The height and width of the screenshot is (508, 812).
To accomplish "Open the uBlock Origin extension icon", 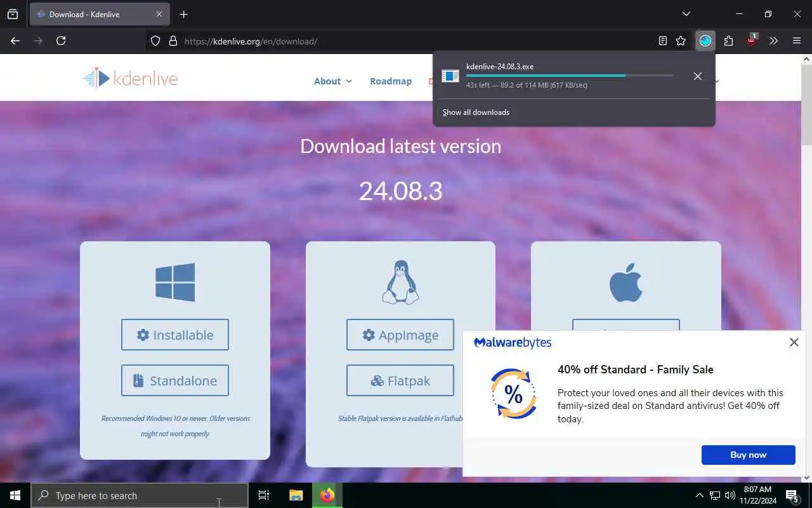I will pyautogui.click(x=752, y=40).
